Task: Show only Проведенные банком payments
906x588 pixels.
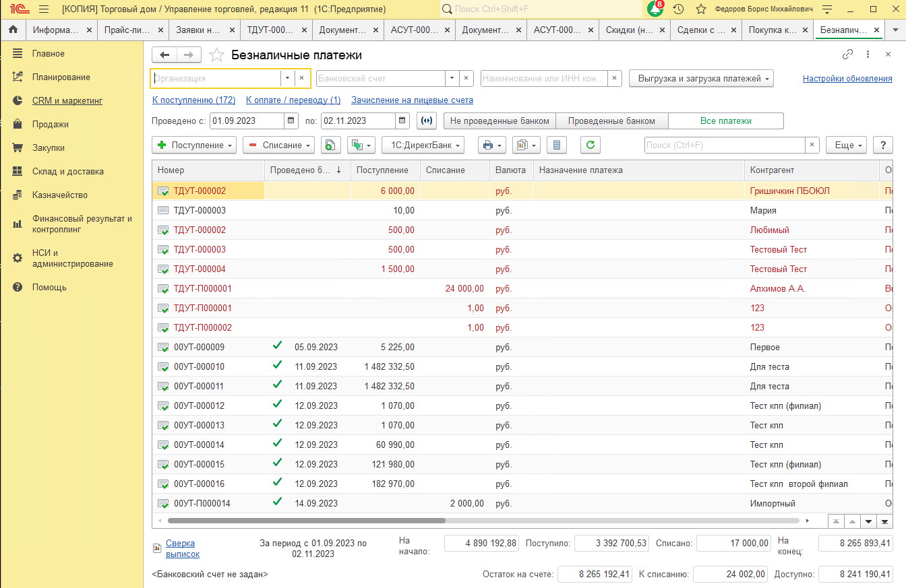Action: (x=611, y=121)
